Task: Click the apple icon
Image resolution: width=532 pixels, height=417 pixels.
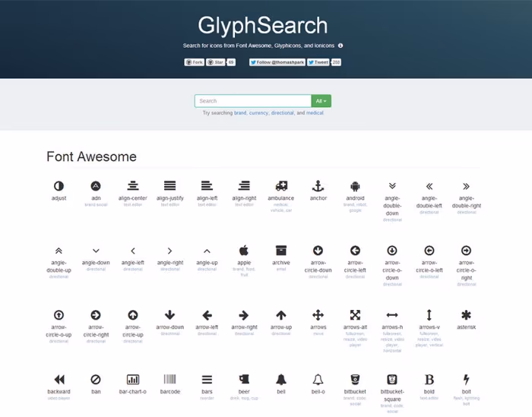Action: 244,251
